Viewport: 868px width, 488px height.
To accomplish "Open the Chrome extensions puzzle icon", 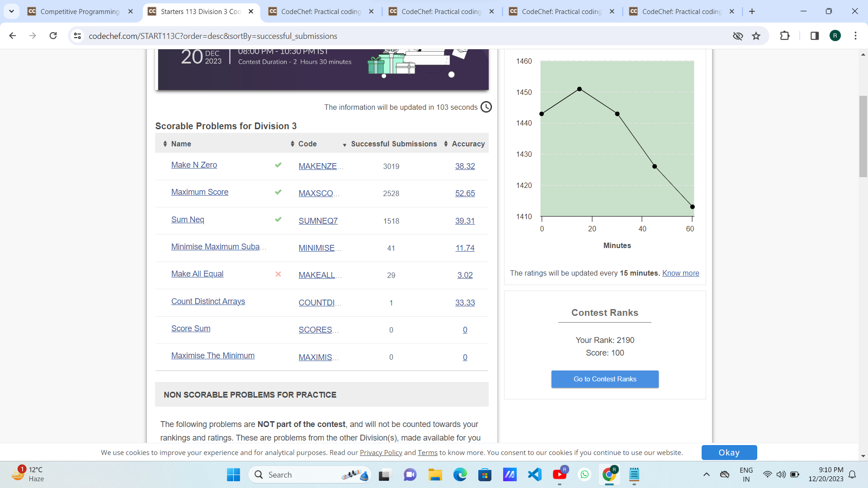I will point(785,36).
